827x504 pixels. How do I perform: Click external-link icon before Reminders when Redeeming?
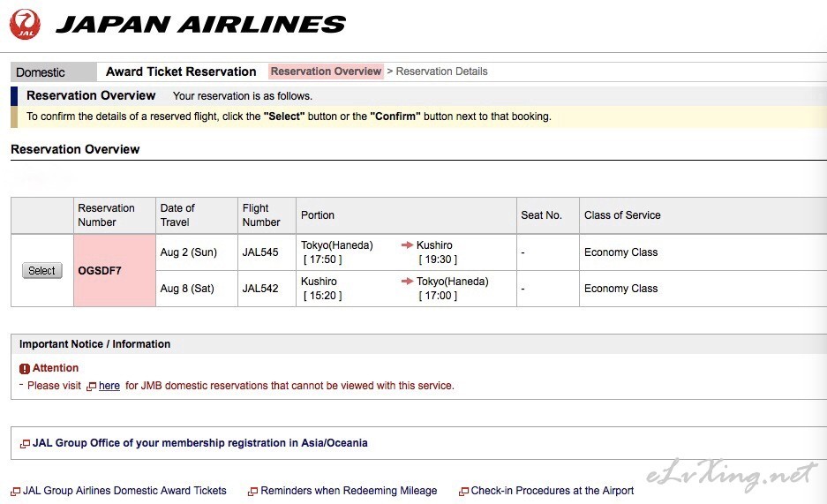252,492
